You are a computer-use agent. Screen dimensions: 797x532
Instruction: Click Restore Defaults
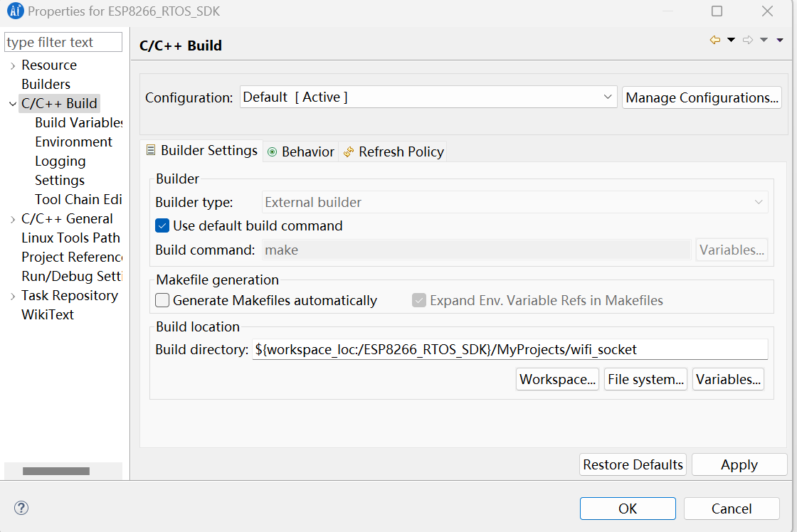coord(633,464)
